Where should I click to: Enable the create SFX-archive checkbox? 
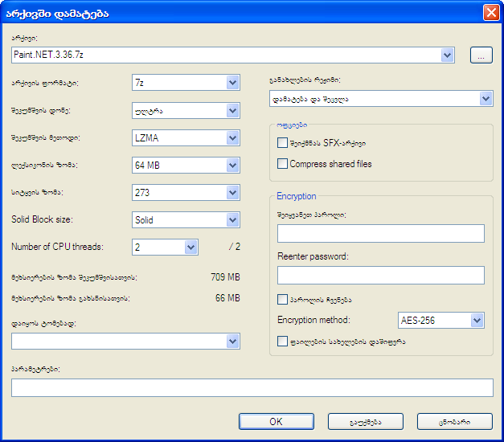point(282,143)
